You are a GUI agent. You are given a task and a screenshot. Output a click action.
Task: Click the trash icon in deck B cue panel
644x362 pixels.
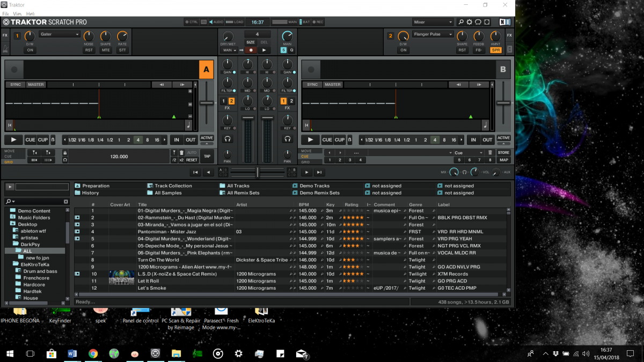coord(489,153)
